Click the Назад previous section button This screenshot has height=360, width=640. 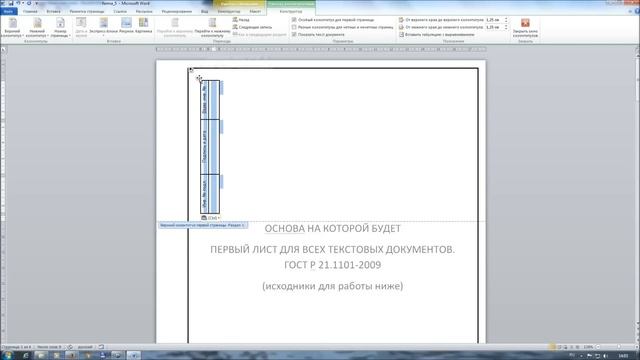241,20
